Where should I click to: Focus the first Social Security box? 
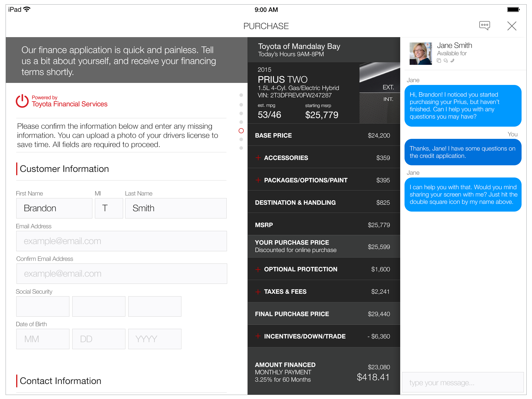[43, 306]
